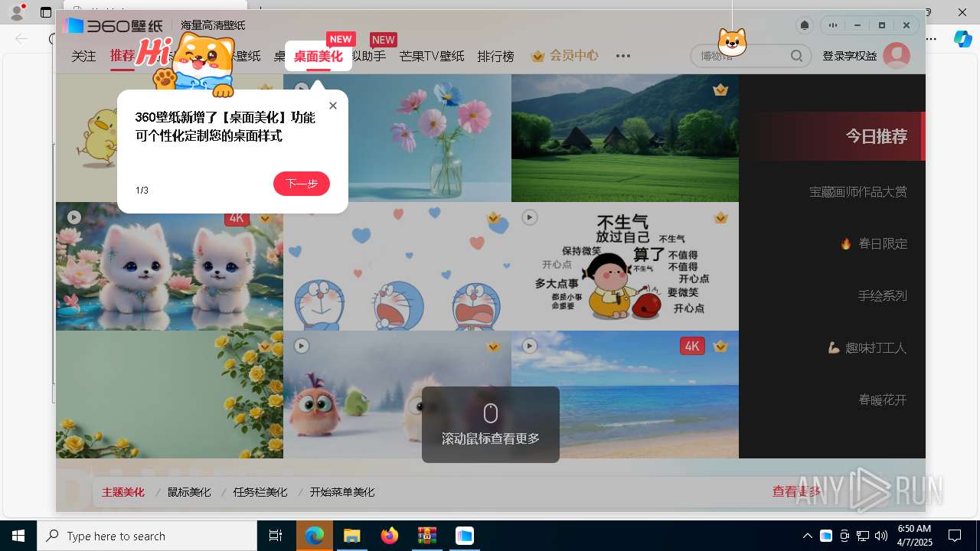The width and height of the screenshot is (980, 551).
Task: Open the 芒果TV壁纸 tab
Action: (x=432, y=56)
